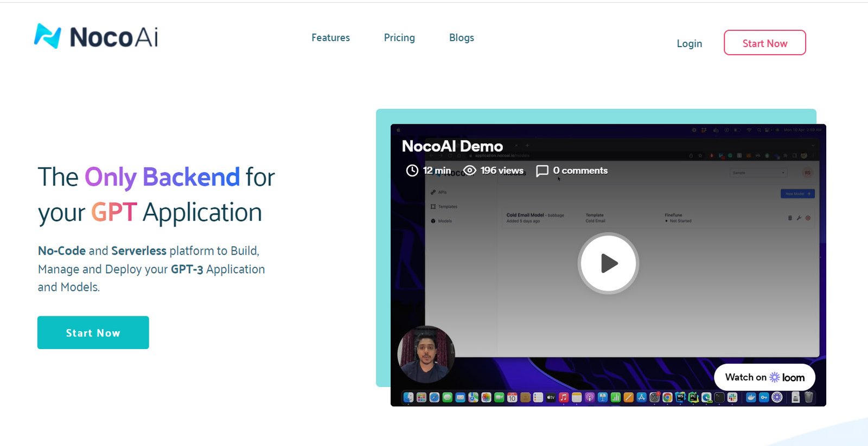
Task: Click the 0 comments text
Action: click(x=580, y=170)
